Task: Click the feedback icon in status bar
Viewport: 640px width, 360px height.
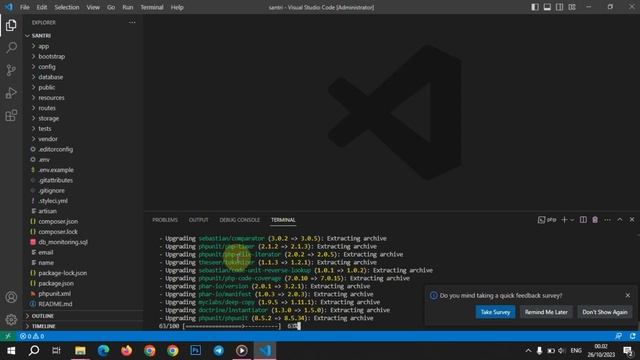Action: click(x=619, y=336)
